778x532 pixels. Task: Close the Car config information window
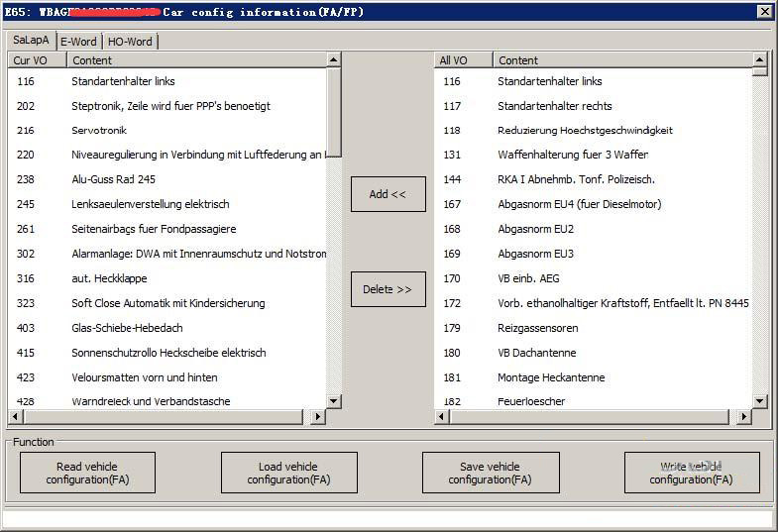[764, 12]
